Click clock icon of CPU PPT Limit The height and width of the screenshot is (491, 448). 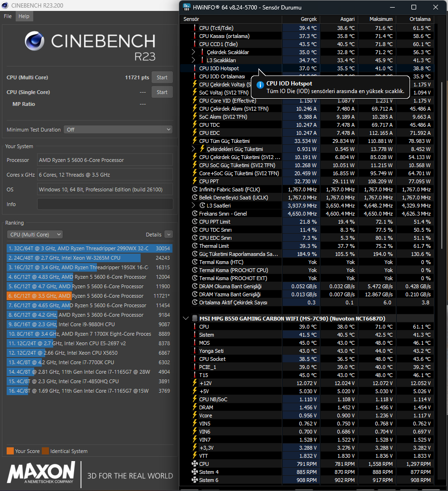[x=195, y=222]
